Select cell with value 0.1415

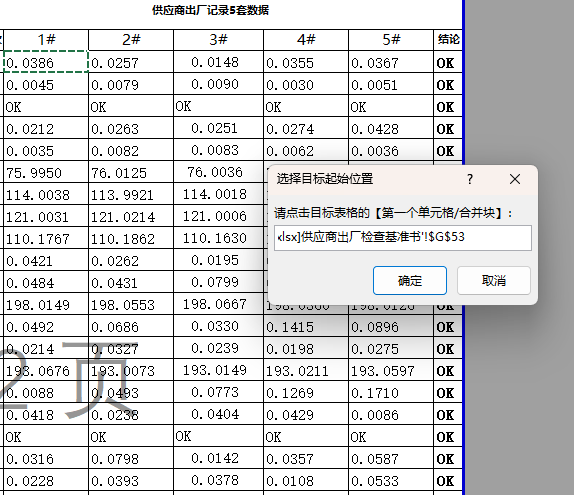(306, 325)
